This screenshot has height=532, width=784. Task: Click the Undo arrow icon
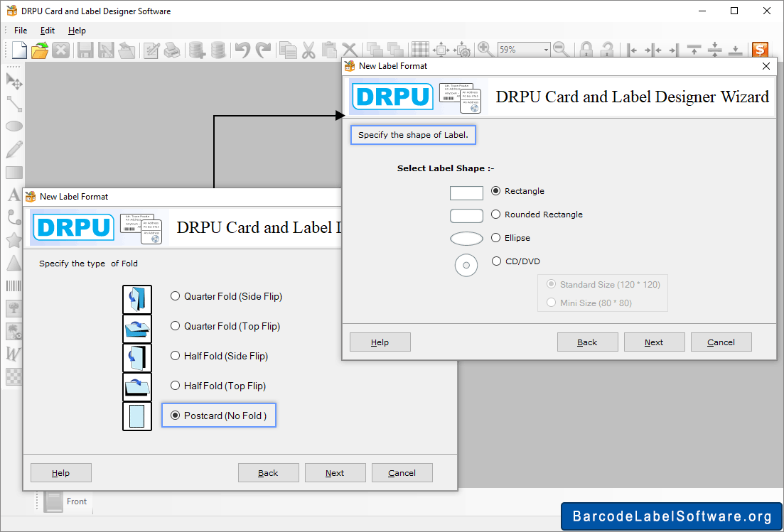point(242,50)
